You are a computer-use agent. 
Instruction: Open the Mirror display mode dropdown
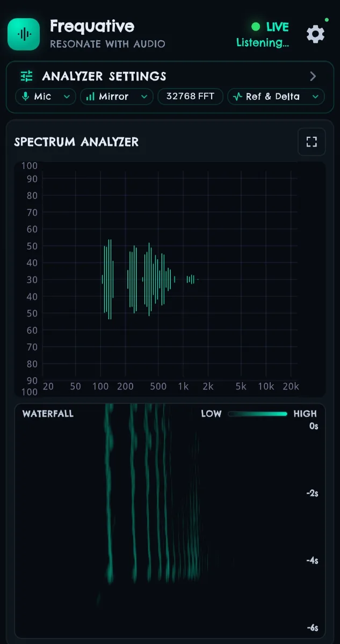click(117, 97)
